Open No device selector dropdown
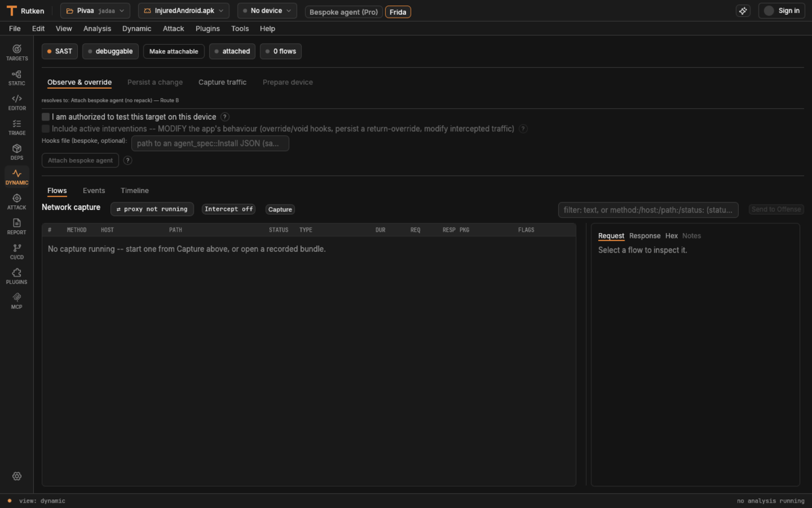812x508 pixels. click(x=267, y=11)
